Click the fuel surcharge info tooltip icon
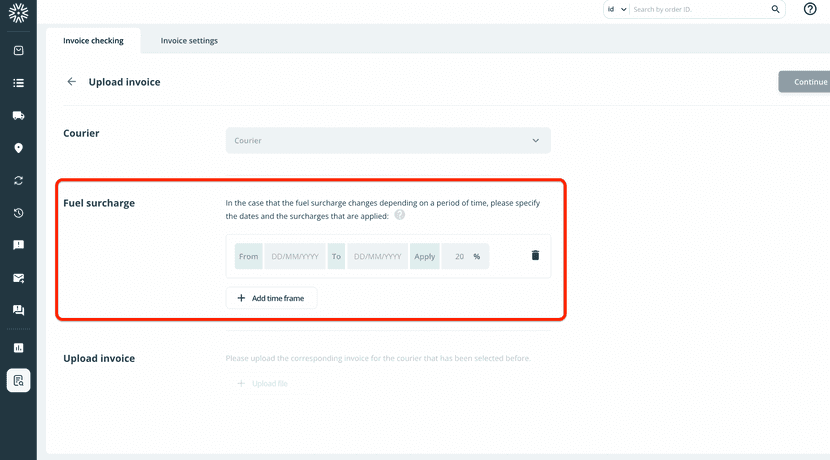Image resolution: width=830 pixels, height=460 pixels. pyautogui.click(x=399, y=215)
